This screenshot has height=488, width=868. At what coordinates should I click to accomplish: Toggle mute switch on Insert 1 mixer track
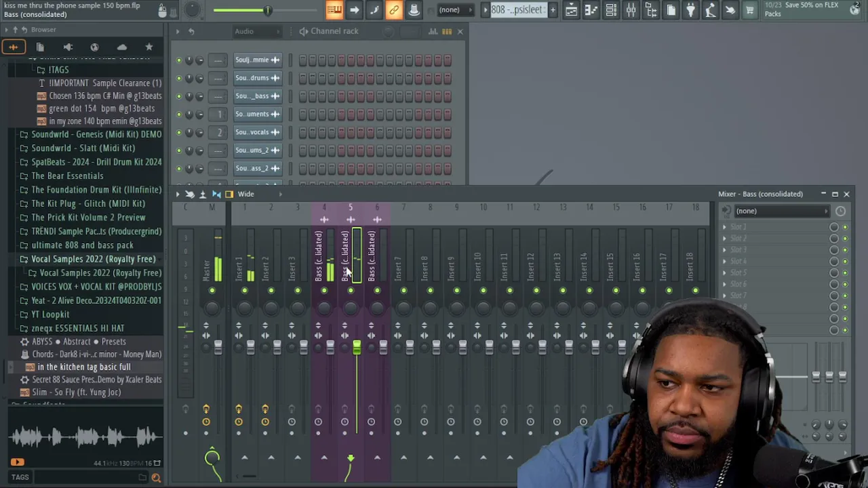(245, 291)
